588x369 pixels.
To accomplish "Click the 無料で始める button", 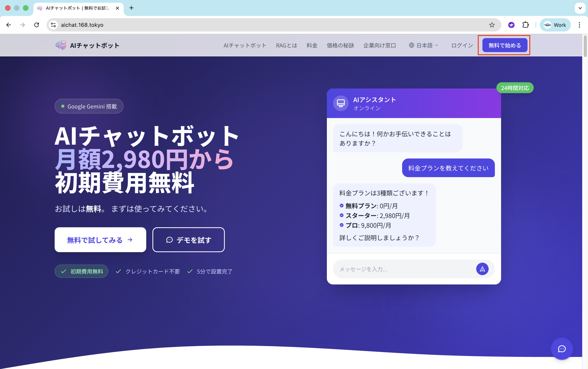I will pyautogui.click(x=505, y=45).
